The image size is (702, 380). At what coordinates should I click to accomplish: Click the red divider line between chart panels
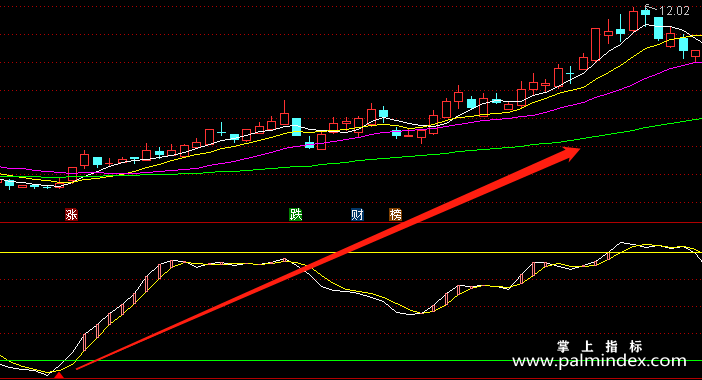tap(351, 222)
